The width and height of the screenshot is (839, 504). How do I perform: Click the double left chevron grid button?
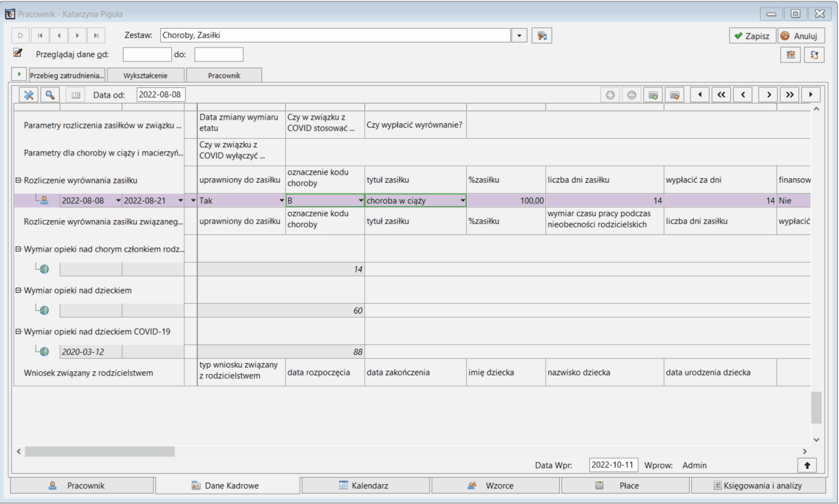(x=721, y=95)
